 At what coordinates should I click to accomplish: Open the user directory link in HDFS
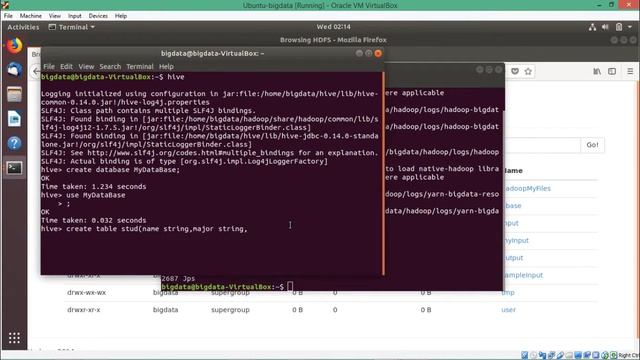508,310
